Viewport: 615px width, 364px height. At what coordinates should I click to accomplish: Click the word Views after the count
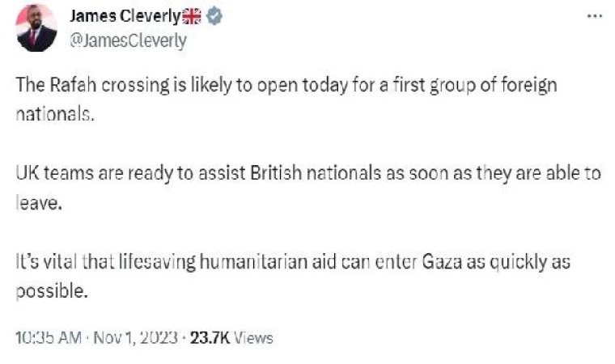pos(252,337)
